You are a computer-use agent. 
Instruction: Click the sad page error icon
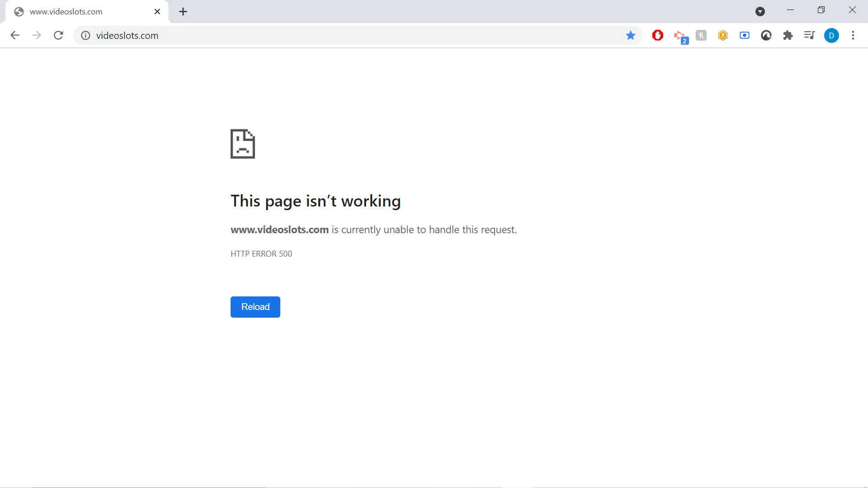point(243,144)
